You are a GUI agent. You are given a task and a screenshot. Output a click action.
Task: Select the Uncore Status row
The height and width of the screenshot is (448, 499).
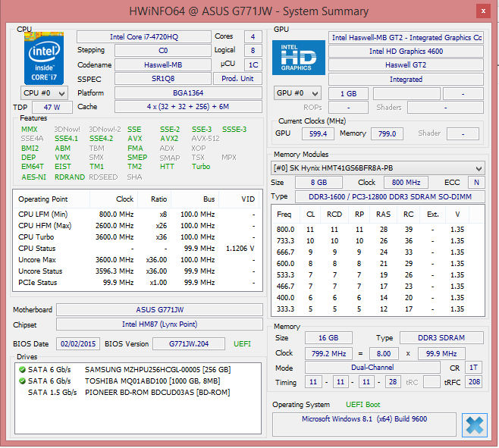pyautogui.click(x=137, y=271)
